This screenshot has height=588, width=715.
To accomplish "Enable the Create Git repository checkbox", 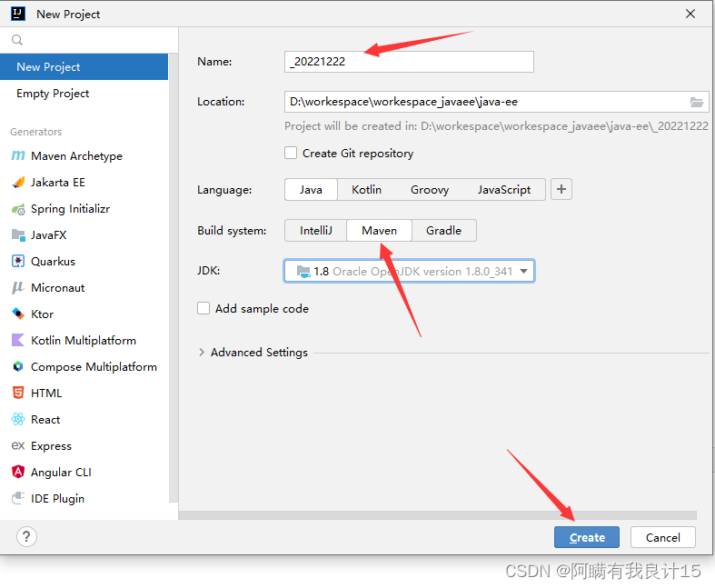I will 291,153.
